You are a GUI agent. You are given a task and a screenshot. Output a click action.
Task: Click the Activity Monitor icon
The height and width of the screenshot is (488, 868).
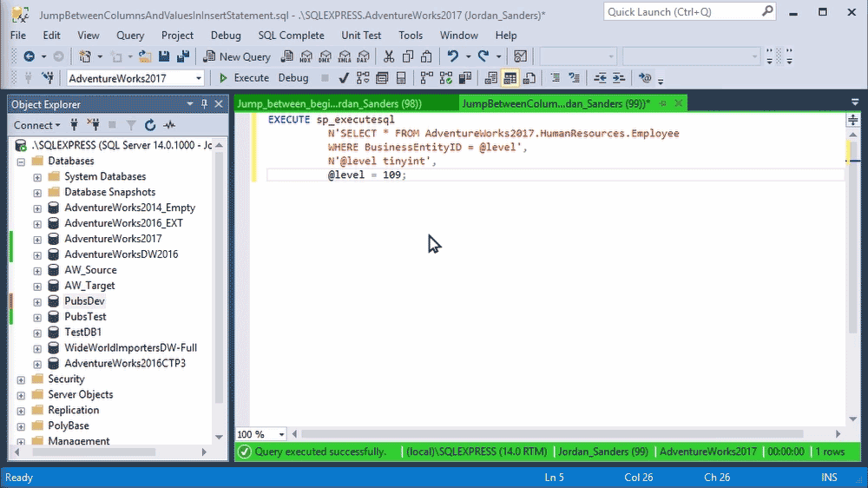coord(520,56)
